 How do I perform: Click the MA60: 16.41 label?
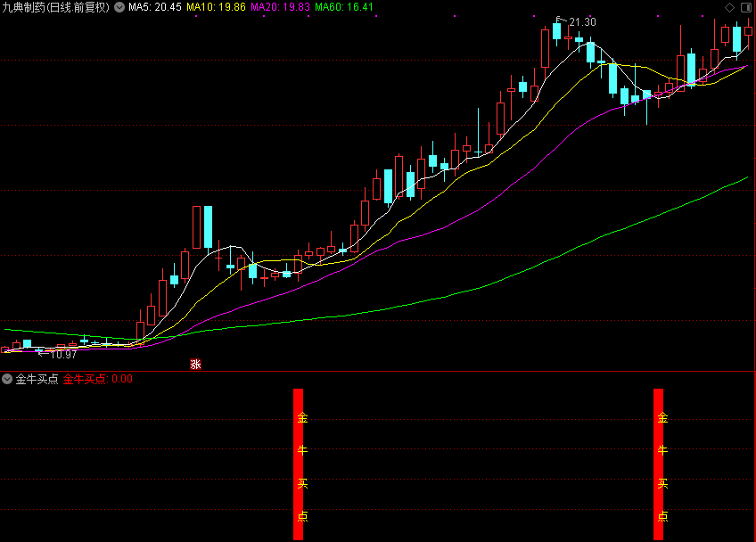(344, 7)
